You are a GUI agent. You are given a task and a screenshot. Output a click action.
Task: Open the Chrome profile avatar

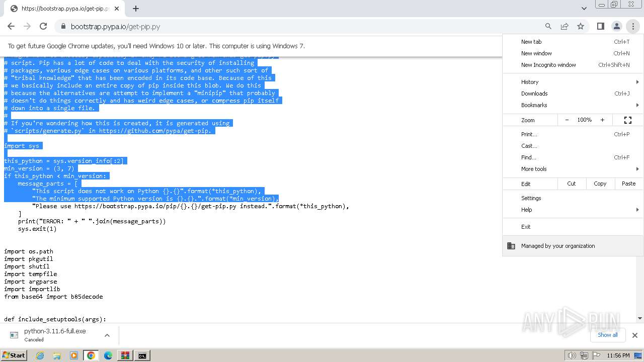click(x=616, y=26)
